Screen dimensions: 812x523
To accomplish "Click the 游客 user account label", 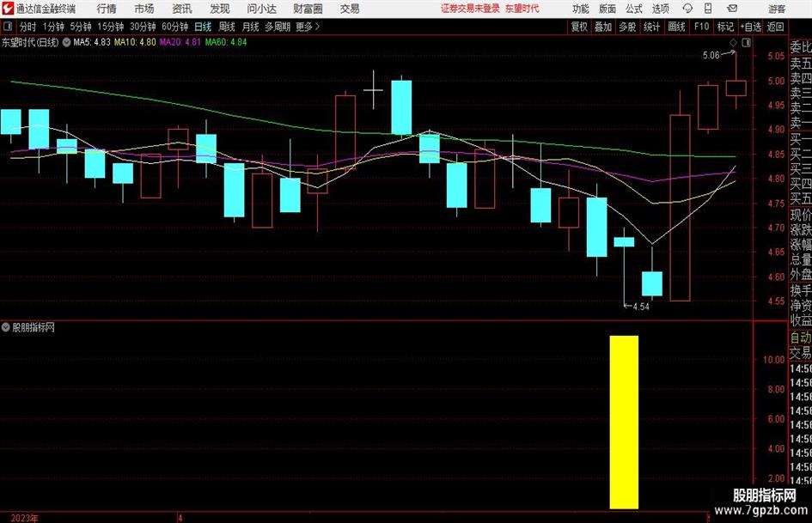I will [x=777, y=9].
